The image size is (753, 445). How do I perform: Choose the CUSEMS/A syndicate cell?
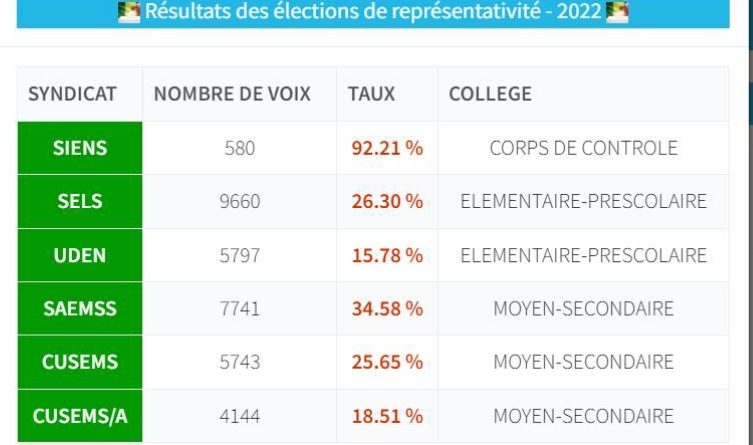coord(80,416)
